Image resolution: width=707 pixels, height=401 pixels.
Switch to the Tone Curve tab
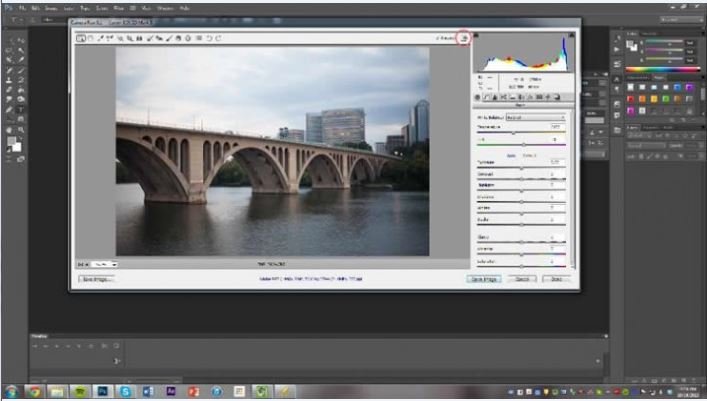[x=487, y=97]
